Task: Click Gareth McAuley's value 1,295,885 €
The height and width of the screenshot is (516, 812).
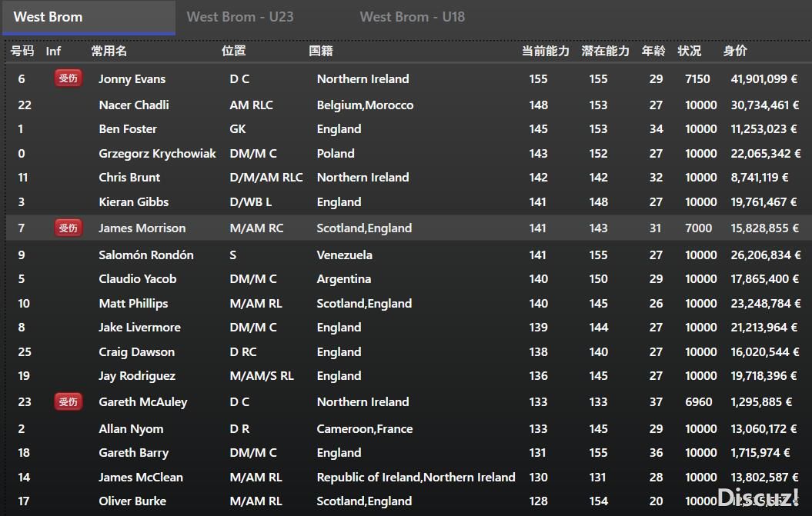Action: coord(761,402)
